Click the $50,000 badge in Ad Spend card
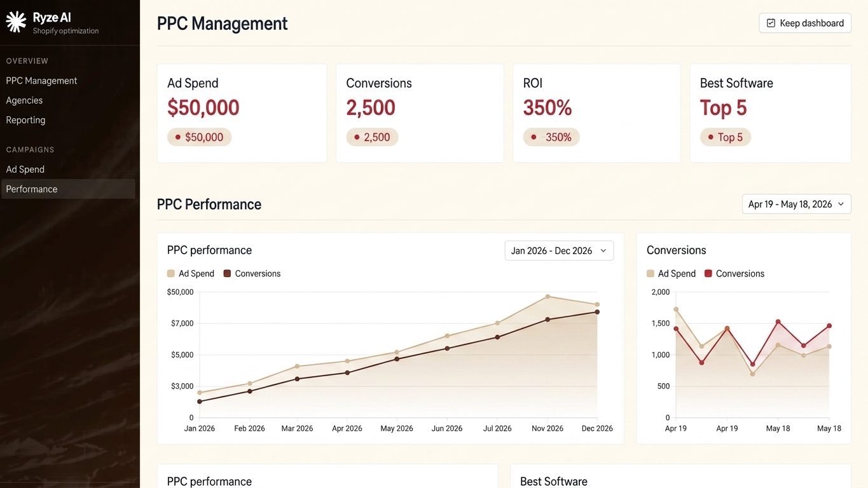This screenshot has width=868, height=488. tap(199, 137)
